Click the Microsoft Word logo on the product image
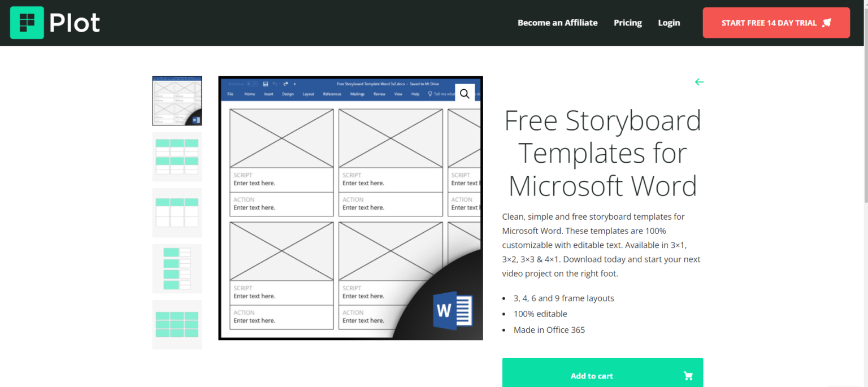 tap(452, 311)
